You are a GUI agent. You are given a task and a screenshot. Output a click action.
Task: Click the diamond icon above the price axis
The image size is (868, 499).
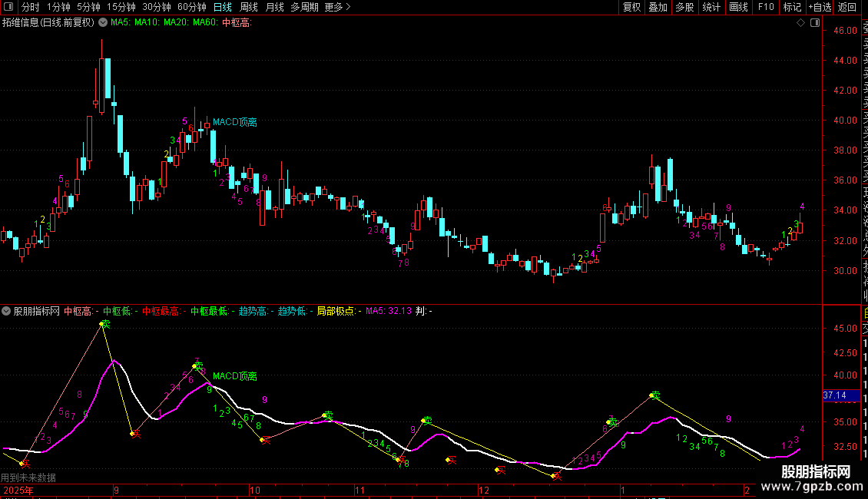(801, 23)
